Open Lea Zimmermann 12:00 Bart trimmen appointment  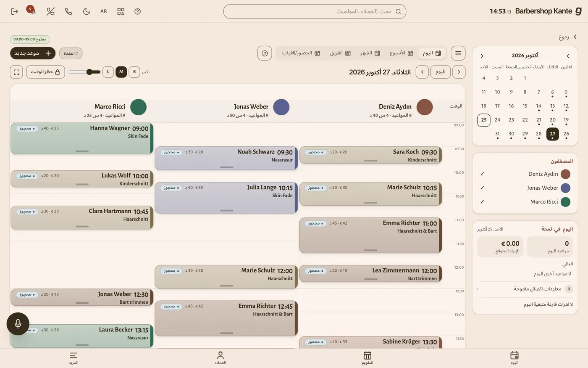point(370,273)
